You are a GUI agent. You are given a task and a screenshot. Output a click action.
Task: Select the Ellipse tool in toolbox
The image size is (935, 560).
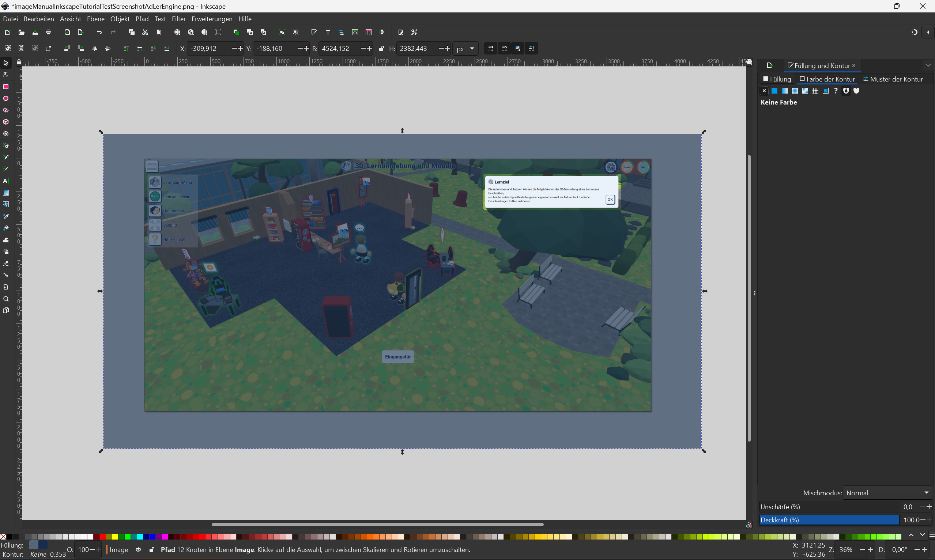[5, 98]
